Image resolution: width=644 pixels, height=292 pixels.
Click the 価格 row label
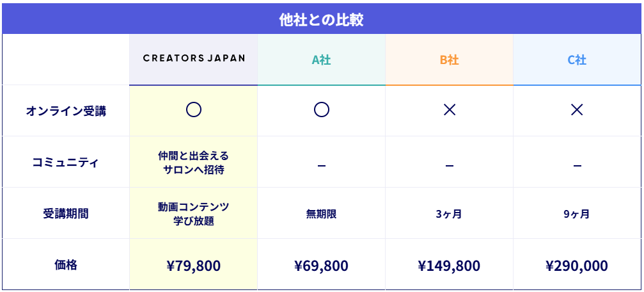coord(66,264)
